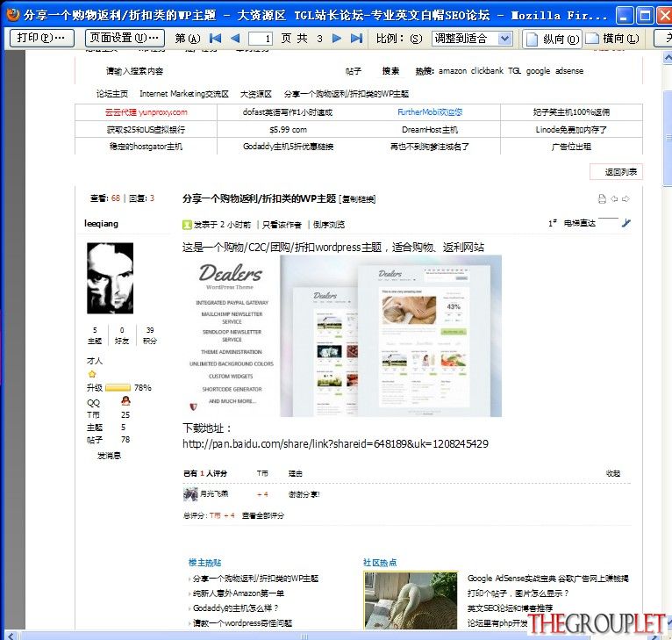
Task: Click the gold star rank icon
Action: coord(92,374)
